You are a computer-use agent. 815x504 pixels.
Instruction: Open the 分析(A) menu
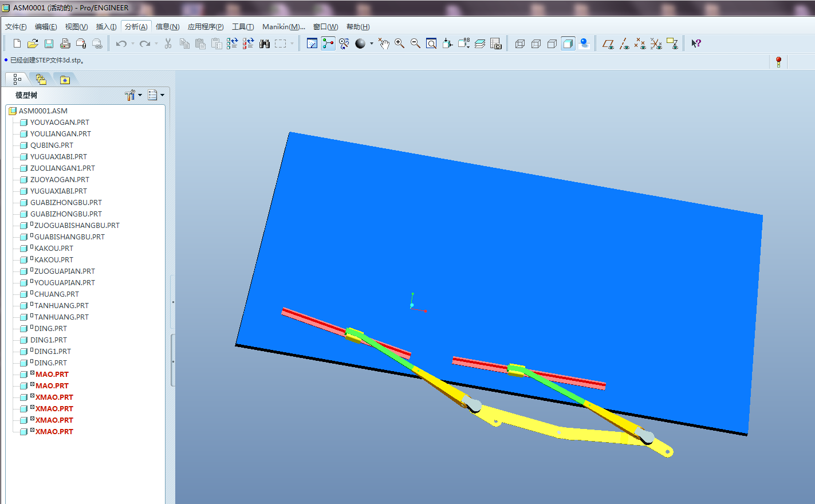click(x=136, y=27)
